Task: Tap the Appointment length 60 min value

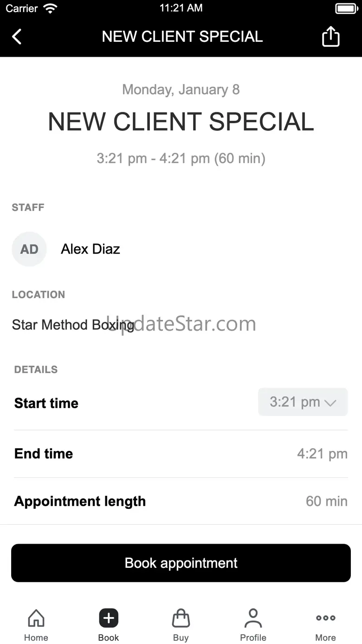Action: point(326,501)
